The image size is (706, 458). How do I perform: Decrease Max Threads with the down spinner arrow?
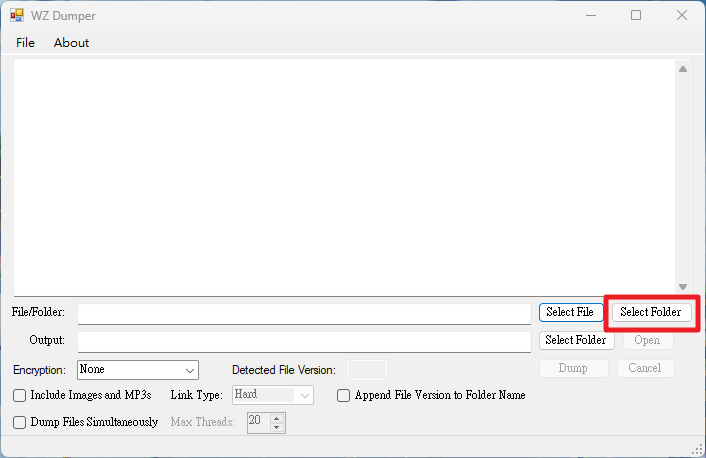(x=277, y=427)
